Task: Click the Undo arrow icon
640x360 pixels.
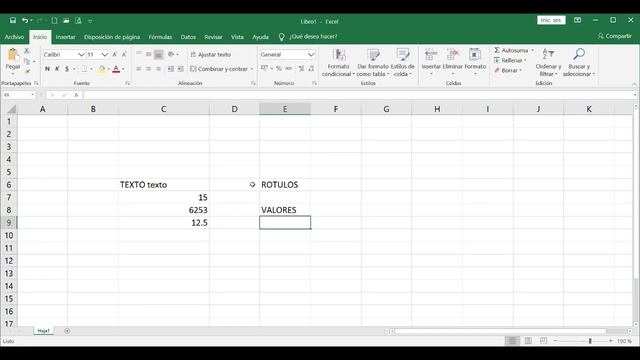Action: point(25,20)
